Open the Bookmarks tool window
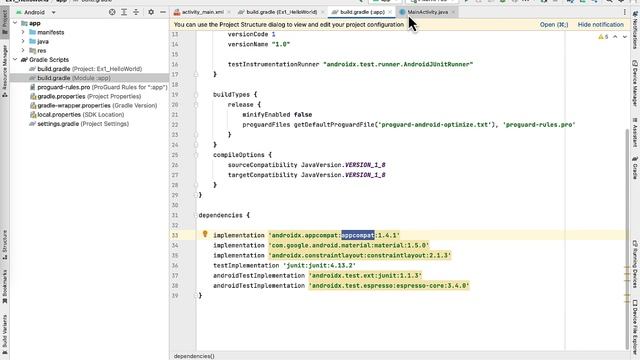The image size is (640, 360). (x=4, y=287)
